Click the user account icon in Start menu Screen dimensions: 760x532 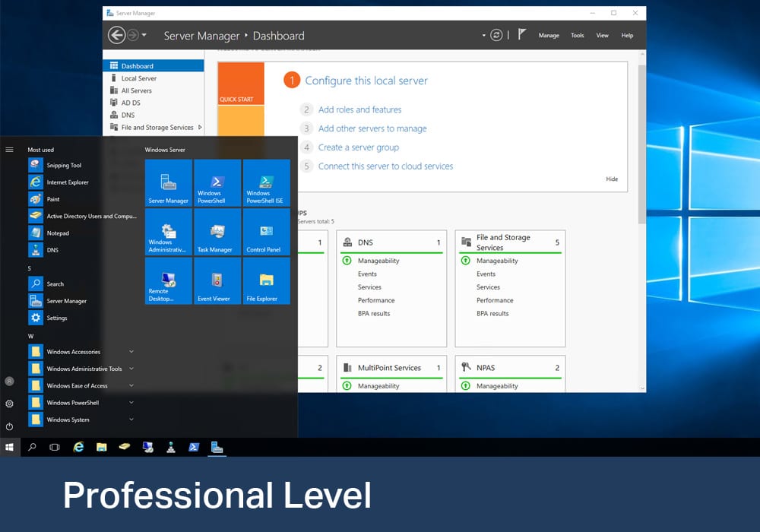[9, 382]
